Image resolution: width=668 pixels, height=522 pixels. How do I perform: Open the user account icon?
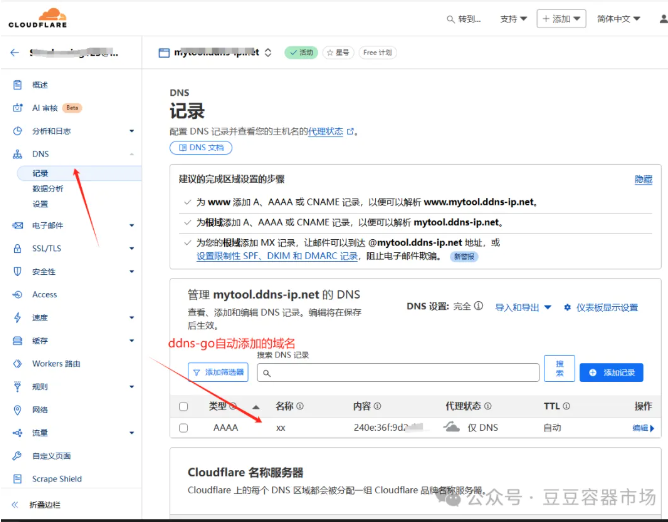click(x=664, y=19)
